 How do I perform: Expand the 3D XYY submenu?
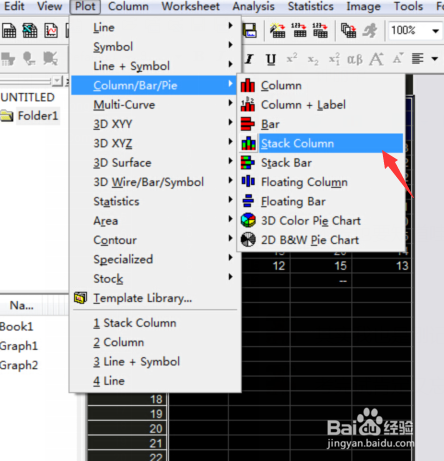[156, 124]
